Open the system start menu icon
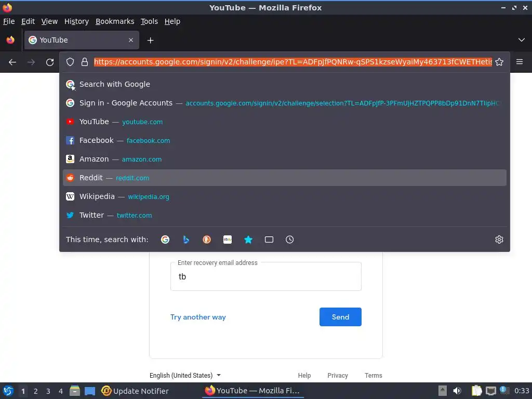532x399 pixels. pyautogui.click(x=8, y=391)
